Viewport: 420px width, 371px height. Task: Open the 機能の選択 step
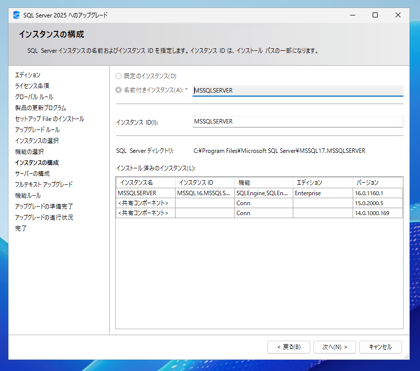(x=29, y=152)
